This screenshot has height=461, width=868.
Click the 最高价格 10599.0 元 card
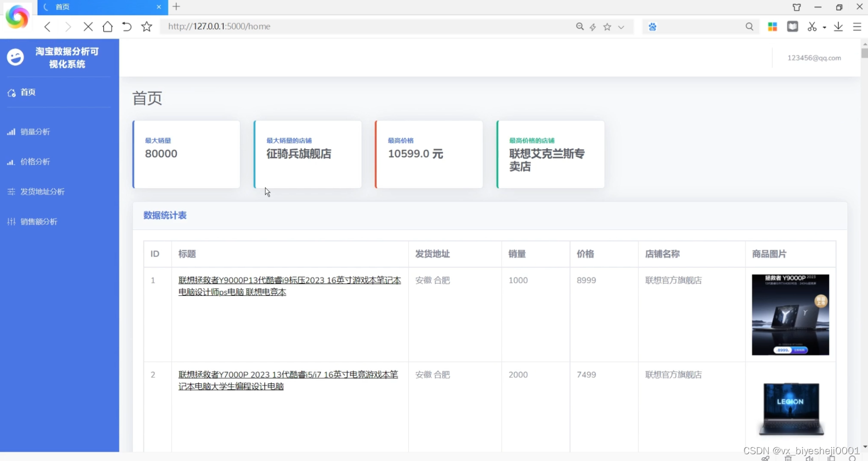pos(429,154)
